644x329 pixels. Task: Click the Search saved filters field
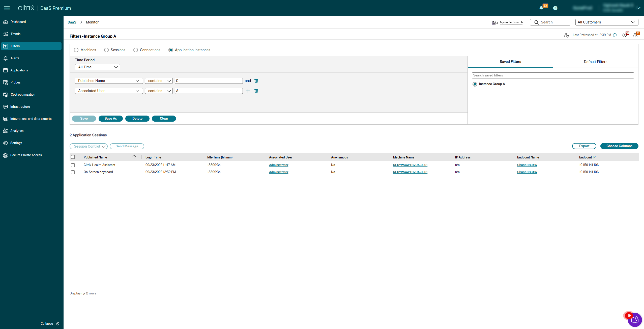pyautogui.click(x=552, y=75)
